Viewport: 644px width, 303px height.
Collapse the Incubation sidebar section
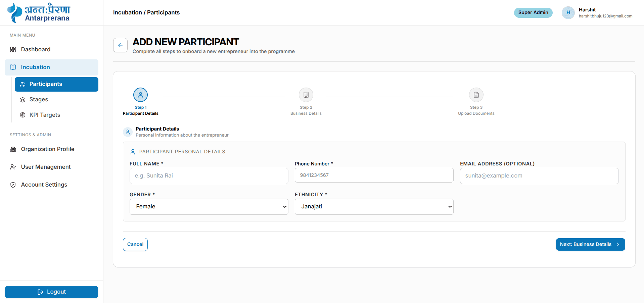tap(51, 67)
